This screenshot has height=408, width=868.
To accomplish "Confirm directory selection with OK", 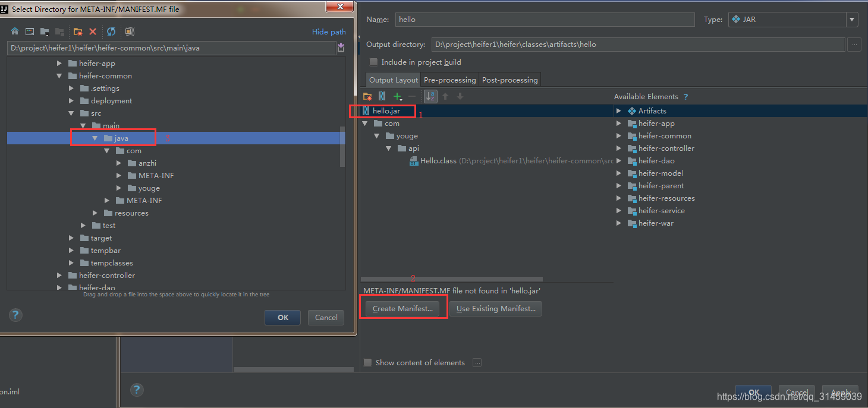I will point(283,318).
